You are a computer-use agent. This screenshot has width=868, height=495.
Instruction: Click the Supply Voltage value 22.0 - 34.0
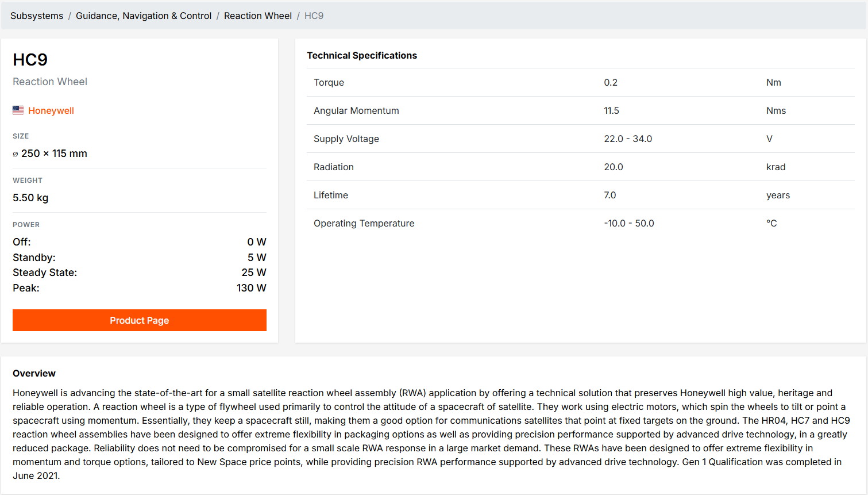[x=628, y=139]
